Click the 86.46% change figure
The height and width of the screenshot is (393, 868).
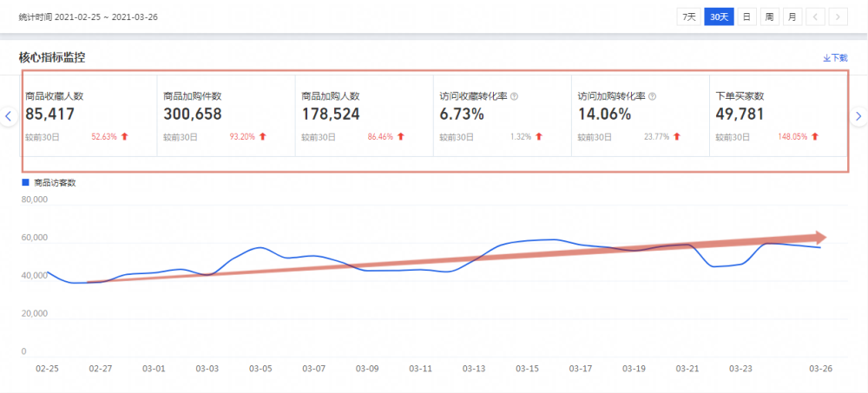[380, 137]
